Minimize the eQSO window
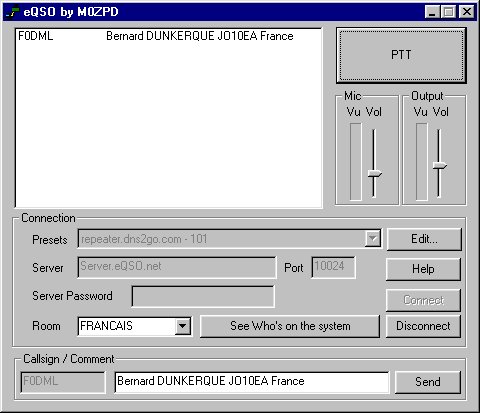 [x=432, y=12]
